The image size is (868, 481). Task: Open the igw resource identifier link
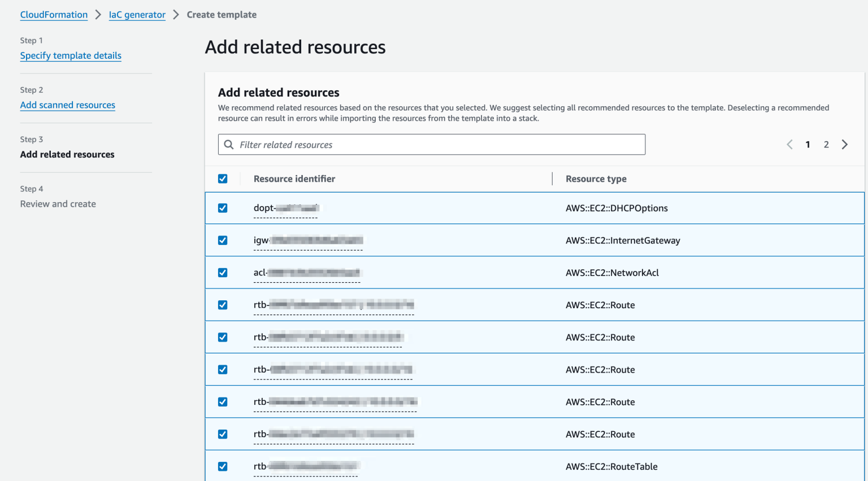[x=308, y=240]
